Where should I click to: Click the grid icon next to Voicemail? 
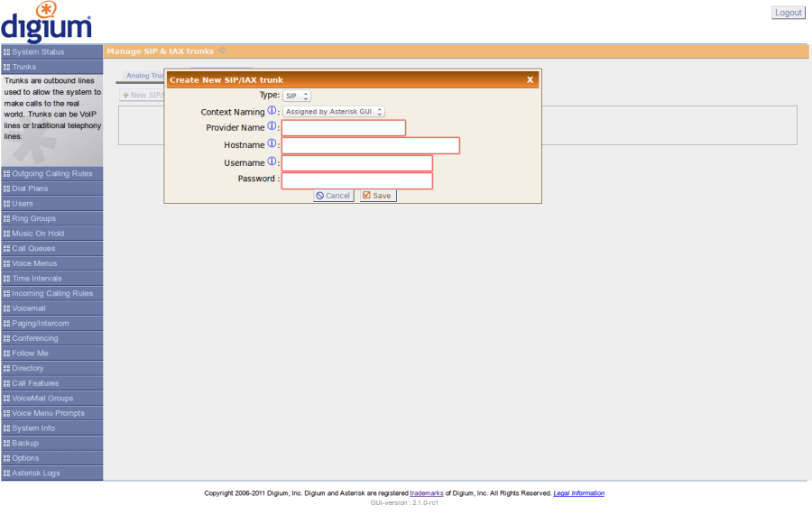point(6,308)
